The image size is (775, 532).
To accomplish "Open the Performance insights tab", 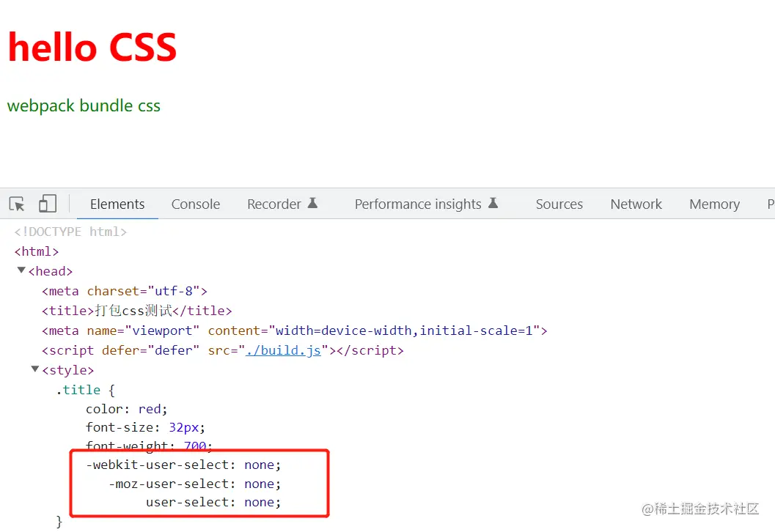I will (418, 204).
